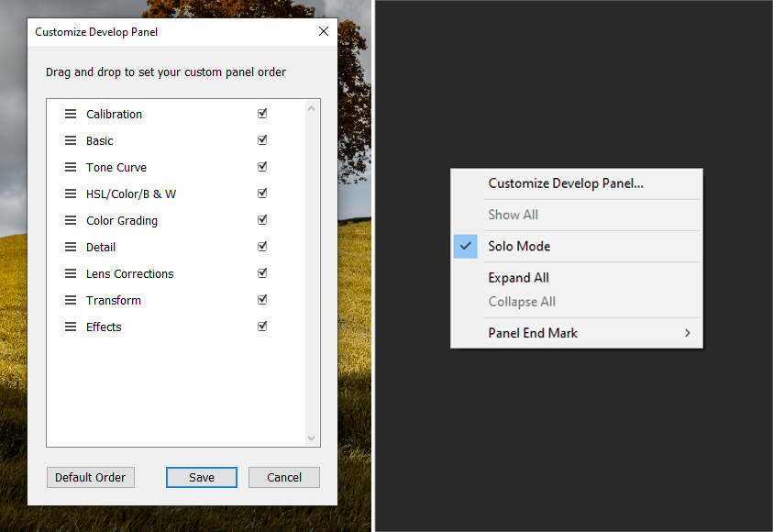
Task: Click the drag handle icon for Tone Curve
Action: (71, 167)
